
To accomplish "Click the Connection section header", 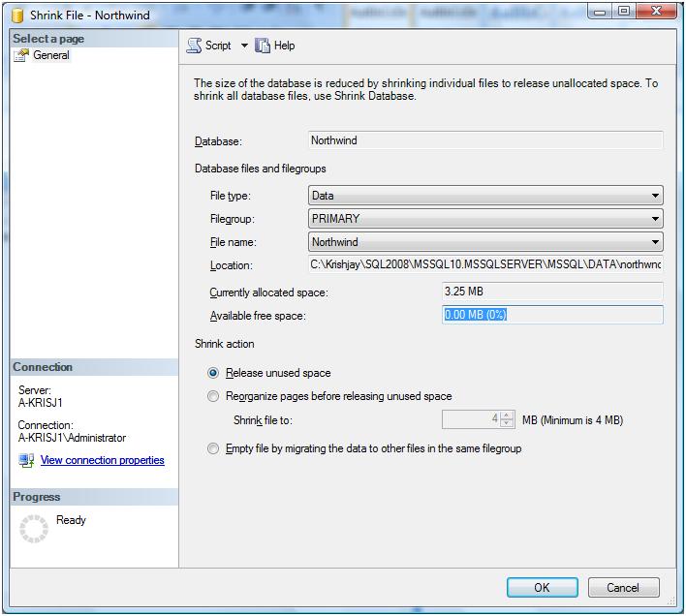I will click(x=94, y=367).
